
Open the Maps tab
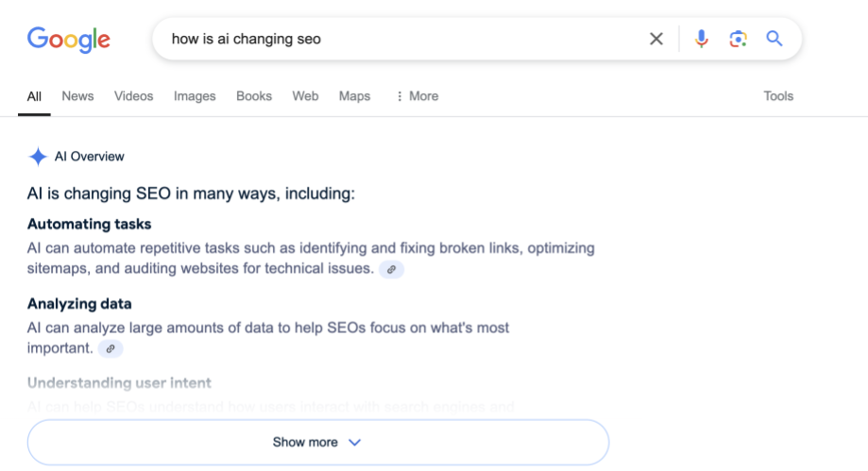point(354,96)
